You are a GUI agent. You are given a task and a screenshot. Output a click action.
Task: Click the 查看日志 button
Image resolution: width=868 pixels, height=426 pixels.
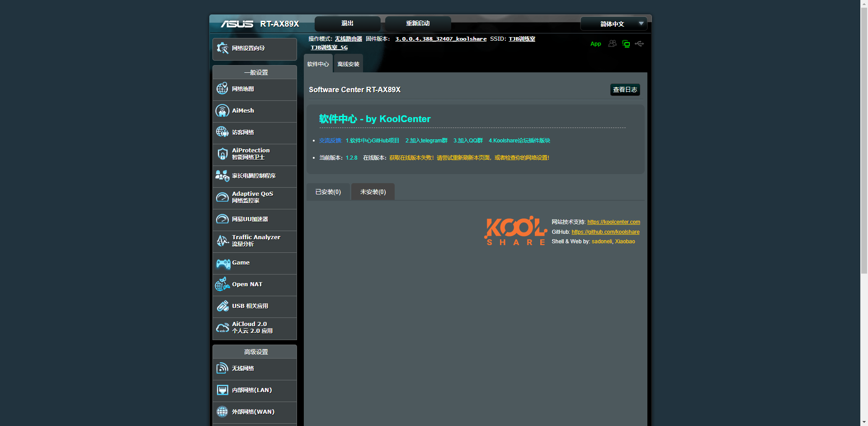(625, 90)
